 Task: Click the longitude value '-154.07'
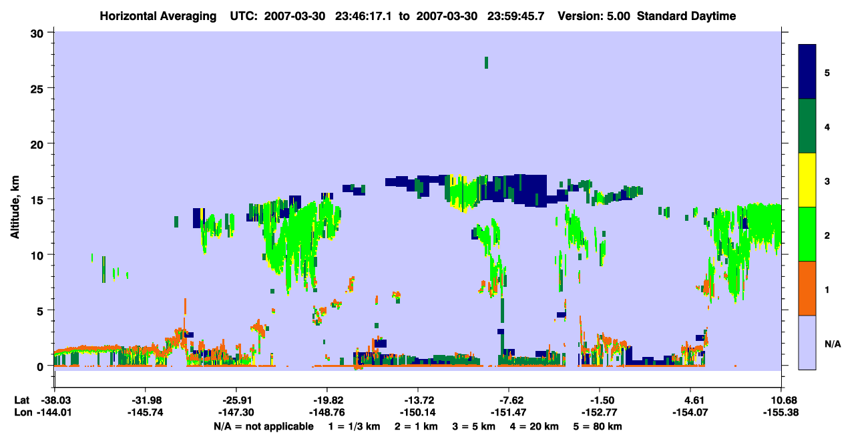coord(690,412)
